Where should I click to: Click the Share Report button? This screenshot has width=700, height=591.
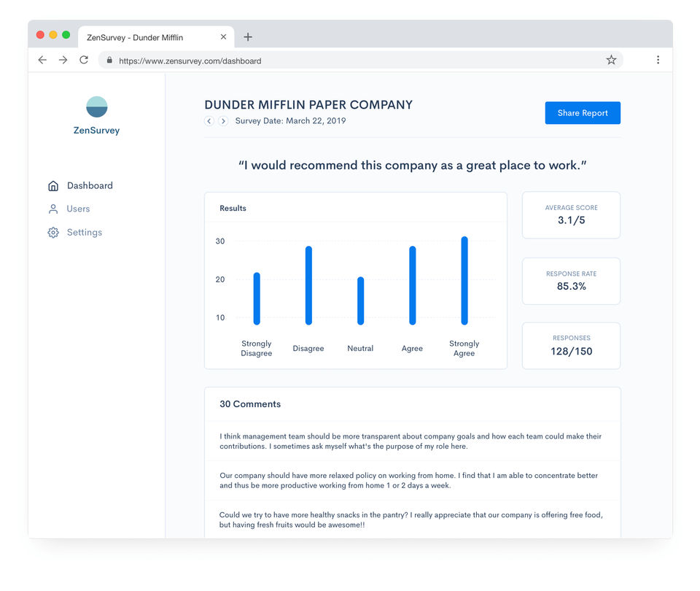[x=583, y=113]
